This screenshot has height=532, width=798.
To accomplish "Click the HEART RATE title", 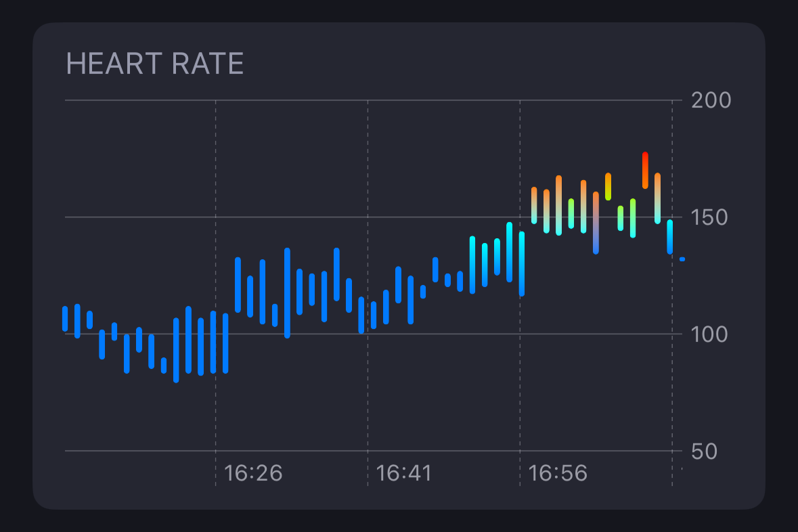I will (155, 64).
